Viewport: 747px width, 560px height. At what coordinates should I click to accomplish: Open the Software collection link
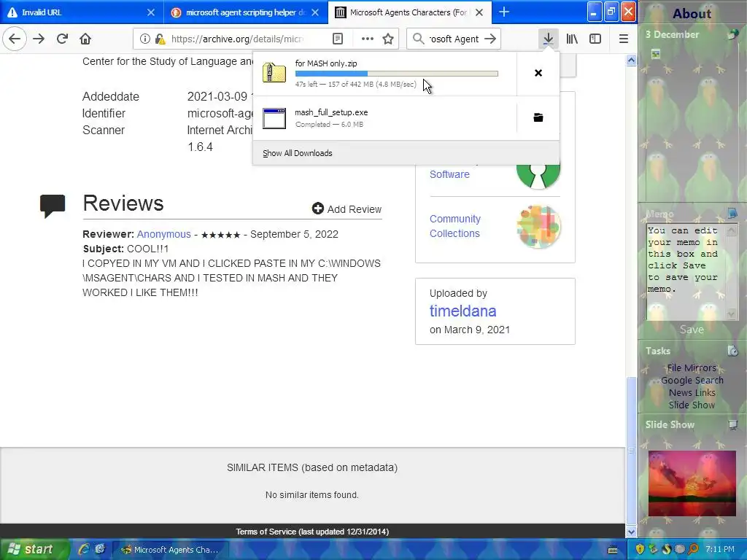[x=449, y=174]
